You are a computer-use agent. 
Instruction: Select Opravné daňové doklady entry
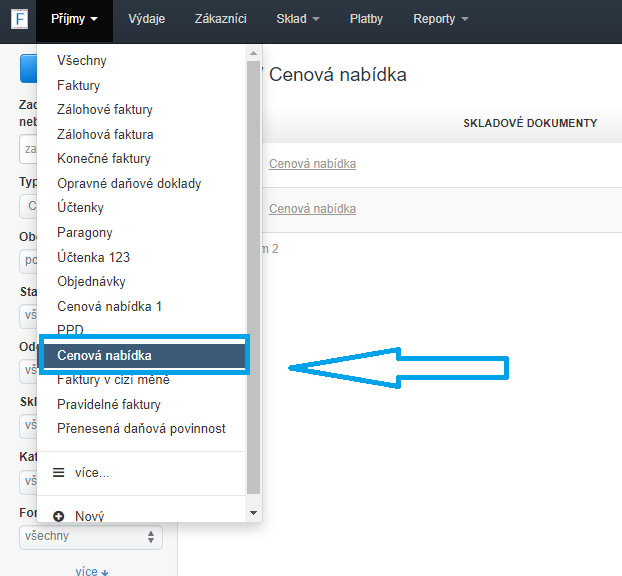(129, 183)
